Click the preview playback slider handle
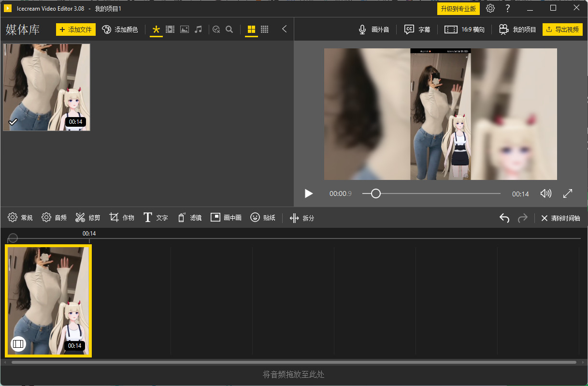Screen dimensions: 588x386 pos(375,193)
